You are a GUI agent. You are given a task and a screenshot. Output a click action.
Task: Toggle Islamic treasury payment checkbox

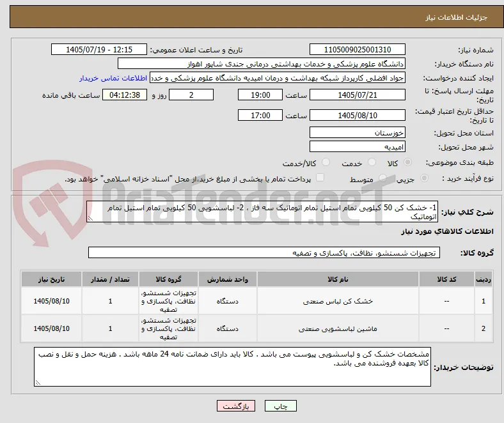(320, 178)
